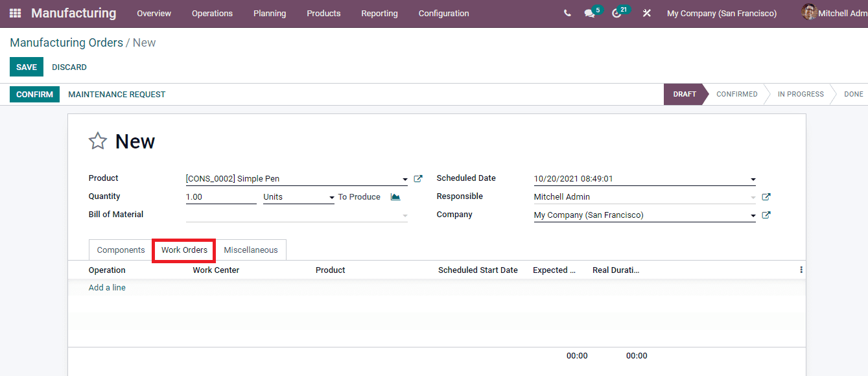Screen dimensions: 868x376
Task: Open the Scheduled Date dropdown arrow
Action: (753, 178)
